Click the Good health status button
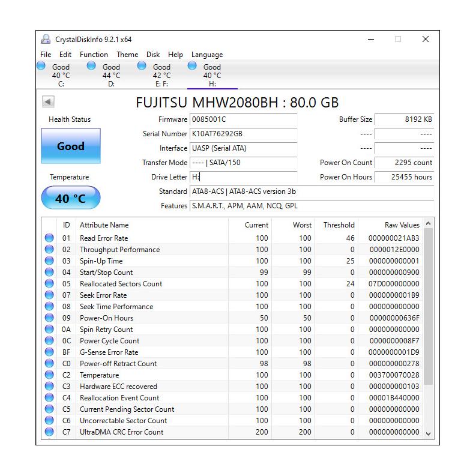This screenshot has height=476, width=476. [x=71, y=146]
